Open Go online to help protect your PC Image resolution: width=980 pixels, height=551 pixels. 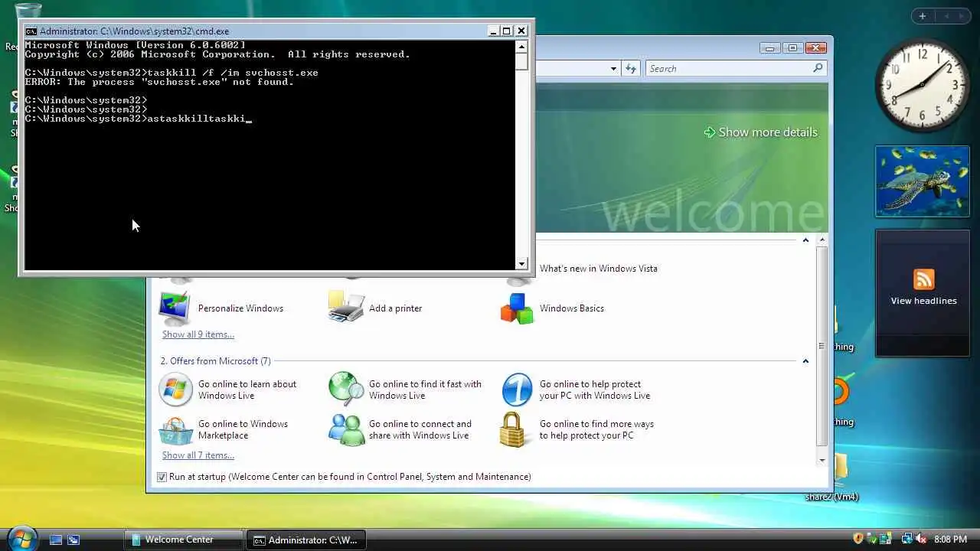coord(576,390)
